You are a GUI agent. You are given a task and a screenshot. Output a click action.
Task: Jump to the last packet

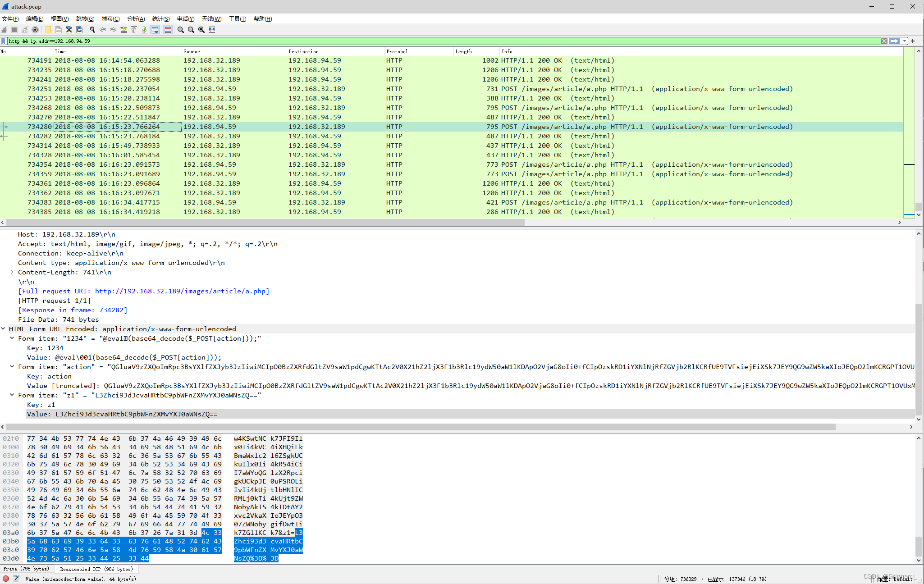coord(144,30)
